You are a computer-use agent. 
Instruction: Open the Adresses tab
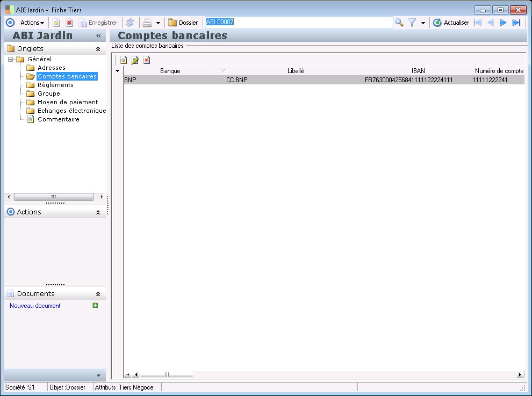click(x=51, y=68)
